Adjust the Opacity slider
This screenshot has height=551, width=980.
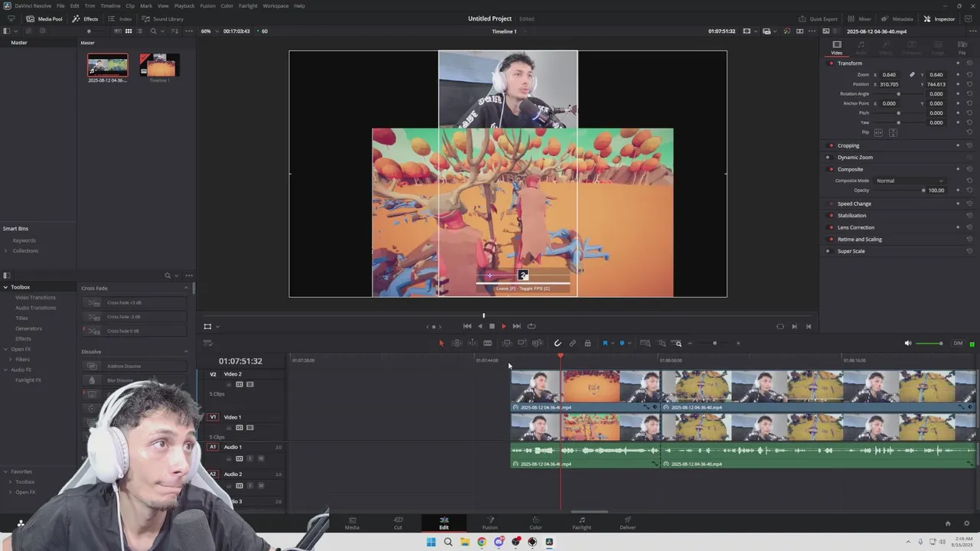pos(900,190)
